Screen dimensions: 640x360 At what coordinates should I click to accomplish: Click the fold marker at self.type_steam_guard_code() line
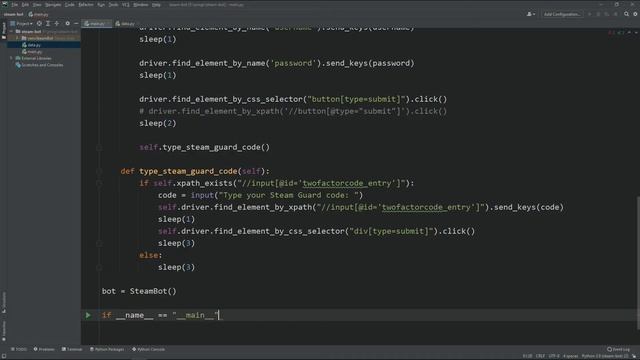[x=99, y=147]
